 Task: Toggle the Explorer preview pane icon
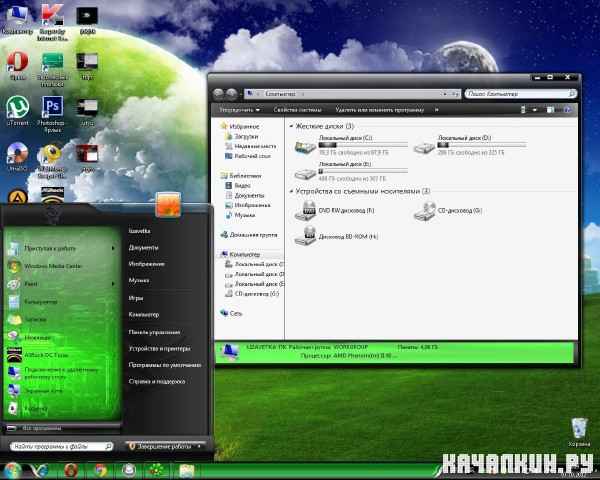tap(551, 110)
